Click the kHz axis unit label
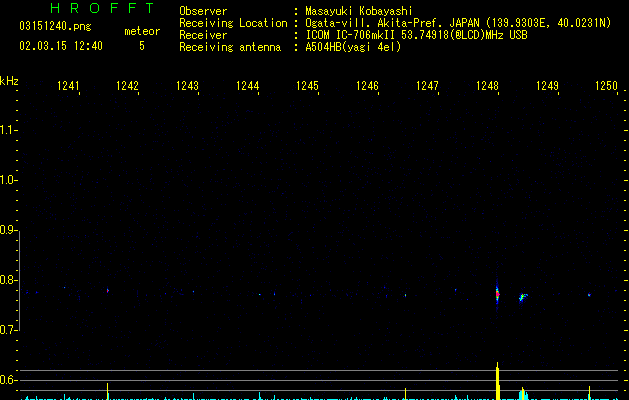The width and height of the screenshot is (629, 400). (x=9, y=81)
